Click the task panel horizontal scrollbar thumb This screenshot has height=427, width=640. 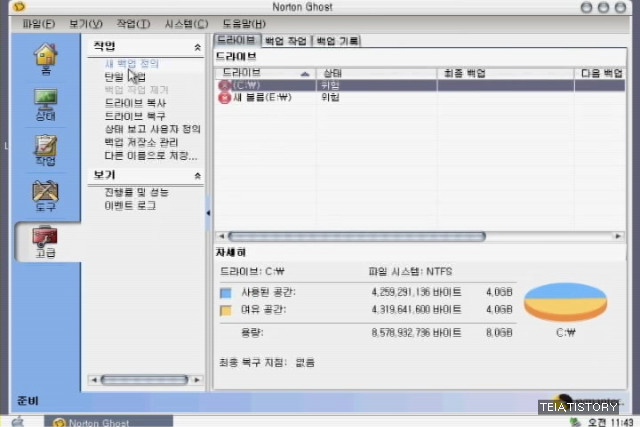tap(144, 380)
